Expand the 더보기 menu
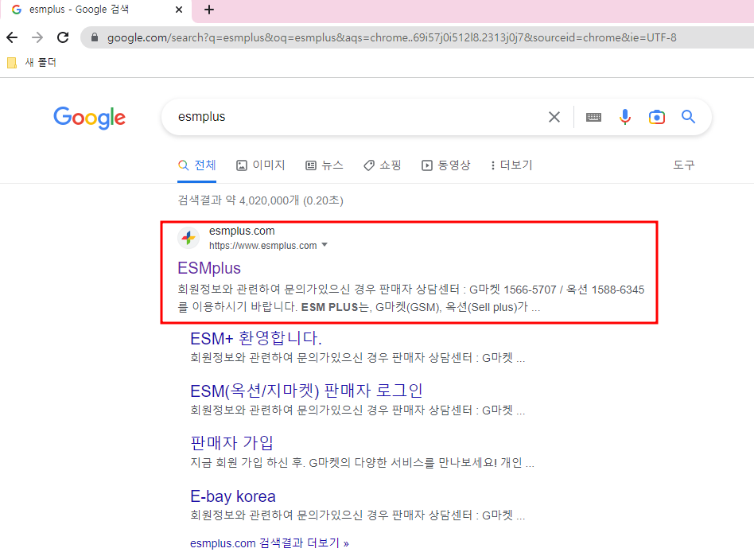The width and height of the screenshot is (754, 560). pos(511,165)
